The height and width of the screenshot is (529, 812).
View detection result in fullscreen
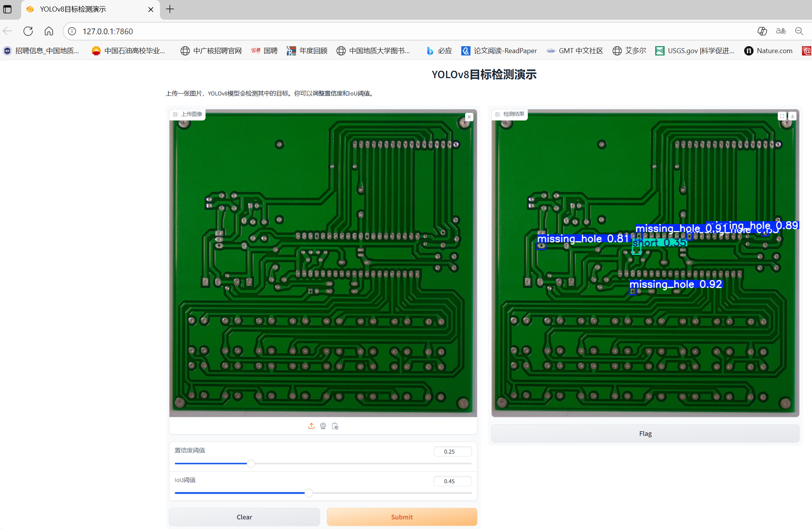(782, 116)
